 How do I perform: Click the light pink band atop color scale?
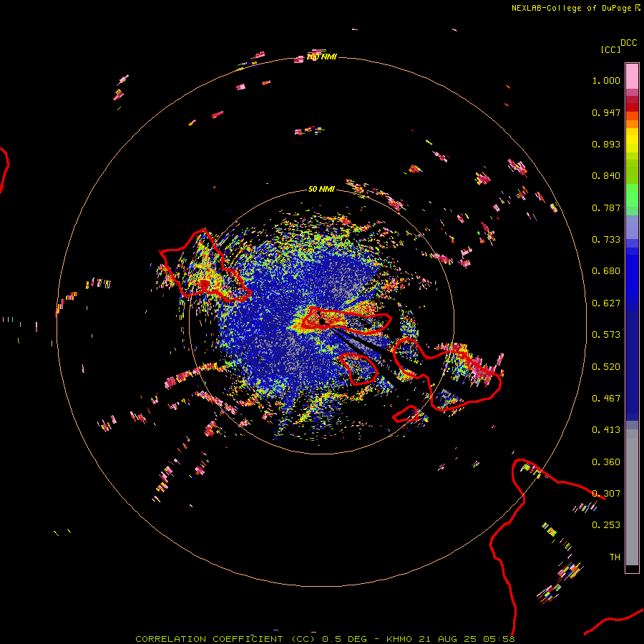632,76
